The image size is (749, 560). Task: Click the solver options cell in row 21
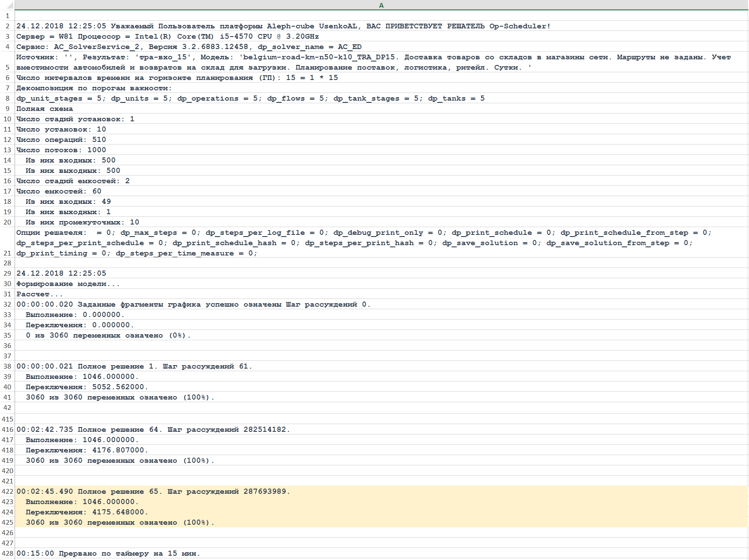click(364, 243)
